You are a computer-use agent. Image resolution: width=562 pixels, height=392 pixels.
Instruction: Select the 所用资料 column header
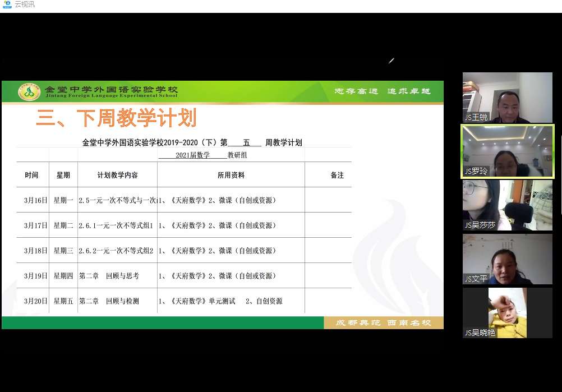[x=231, y=175]
